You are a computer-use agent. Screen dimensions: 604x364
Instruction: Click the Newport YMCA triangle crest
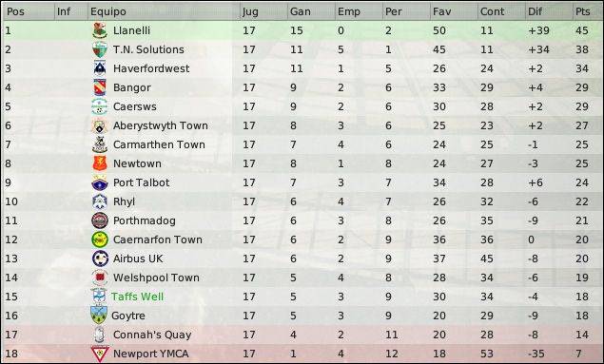pos(100,354)
